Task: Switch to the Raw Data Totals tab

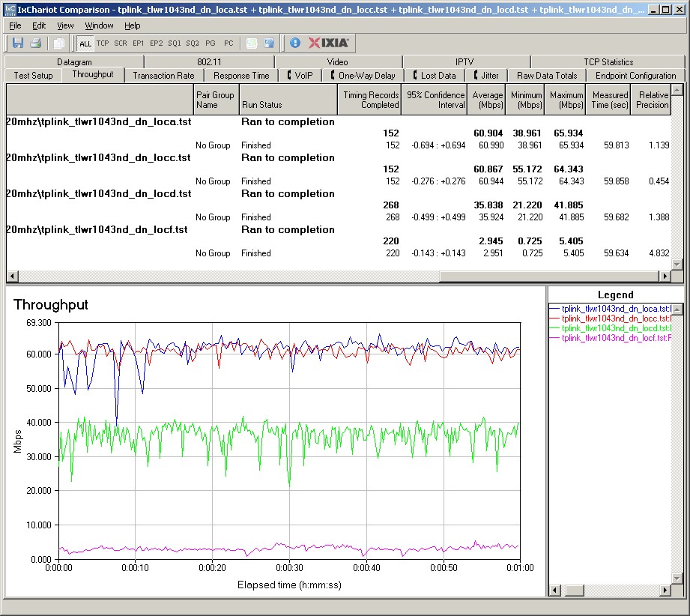Action: tap(547, 75)
